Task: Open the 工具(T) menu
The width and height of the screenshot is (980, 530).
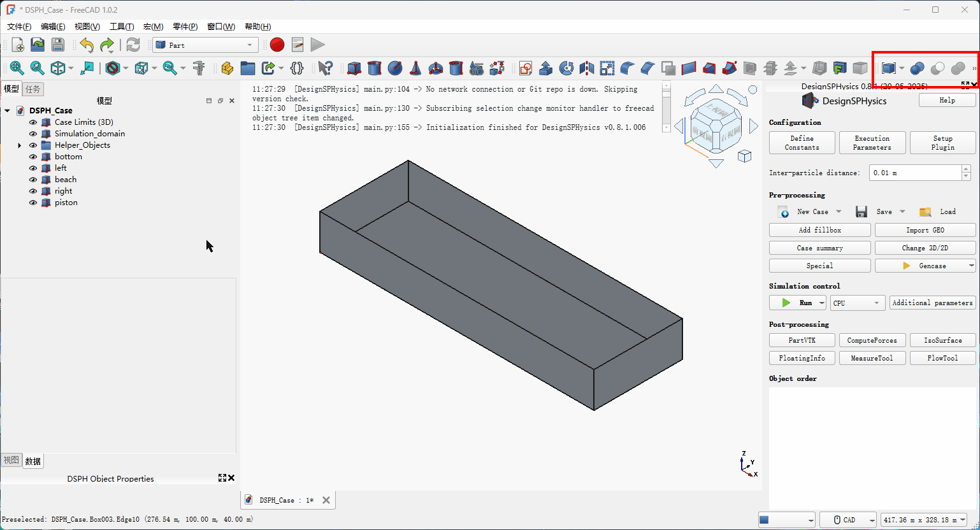Action: coord(122,27)
